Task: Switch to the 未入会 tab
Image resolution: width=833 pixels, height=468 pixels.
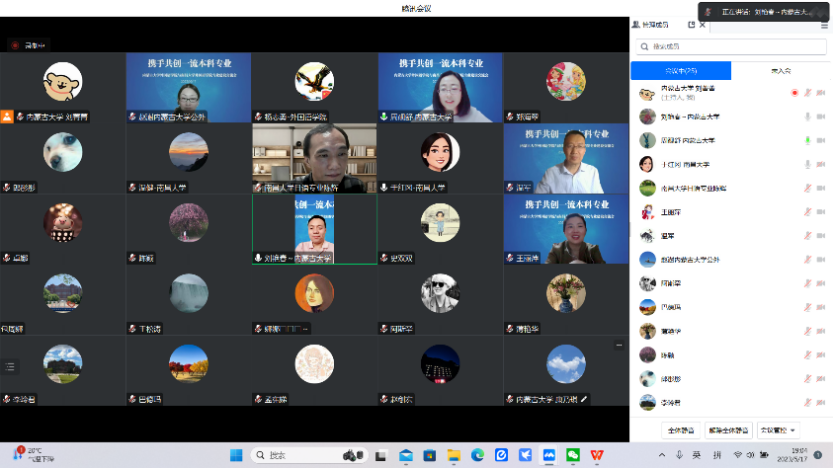Action: (780, 71)
